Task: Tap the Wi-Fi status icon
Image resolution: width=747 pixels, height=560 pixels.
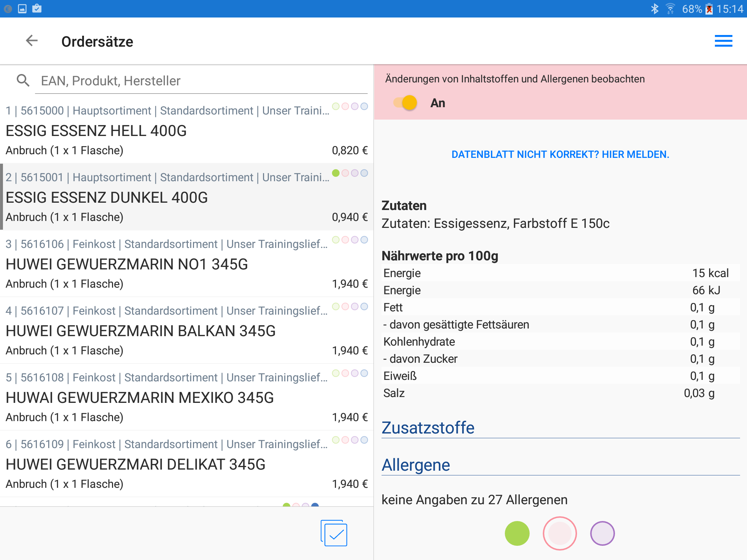Action: 670,9
